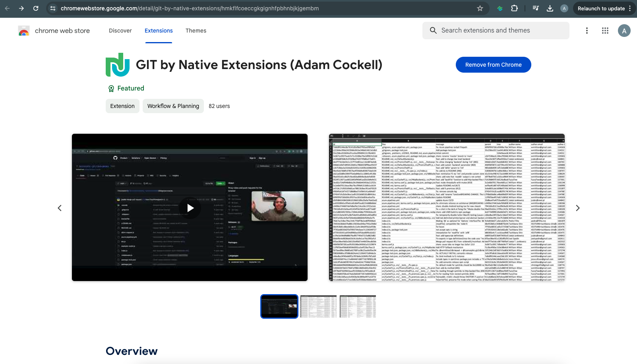The width and height of the screenshot is (637, 364).
Task: Advance the screenshot carousel with the right arrow
Action: pos(577,208)
